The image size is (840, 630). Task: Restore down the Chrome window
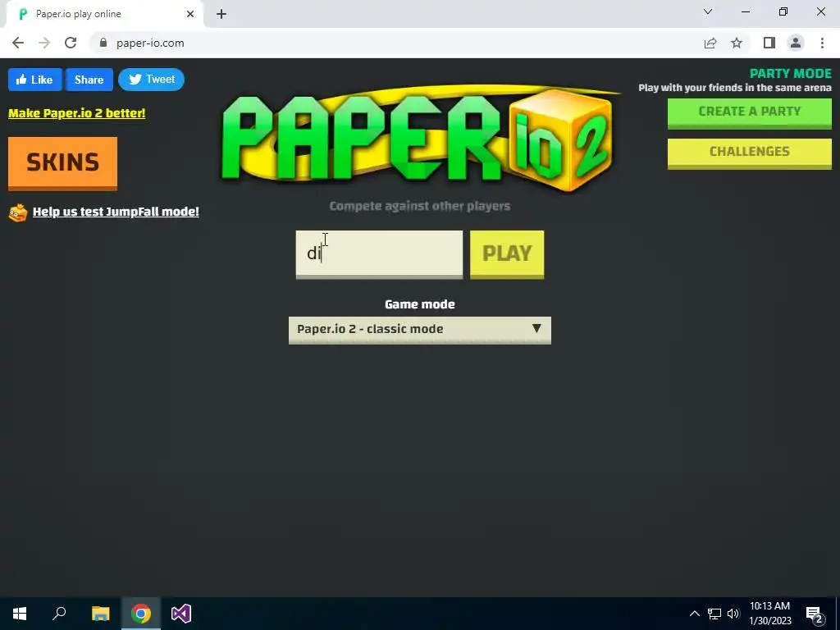coord(783,11)
